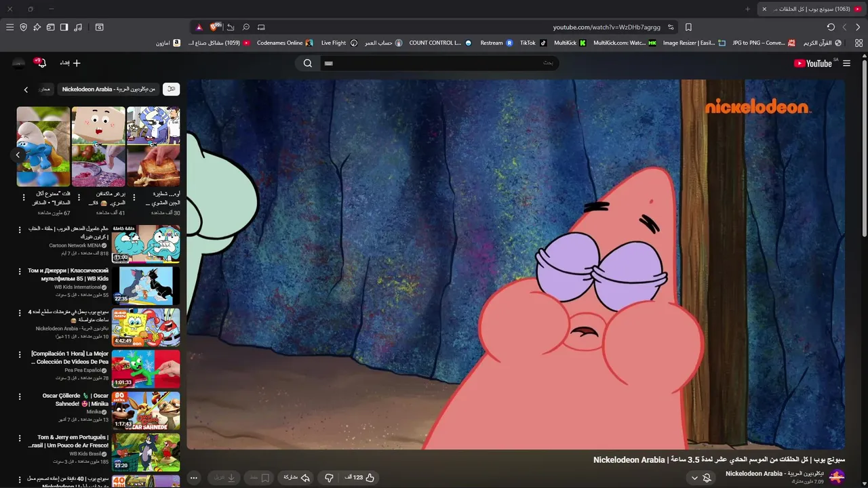868x488 pixels.
Task: Open the Codenames Online bookmark
Action: 285,43
